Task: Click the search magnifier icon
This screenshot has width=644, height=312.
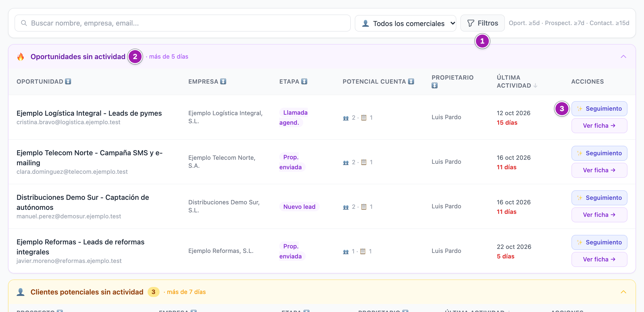Action: [x=24, y=23]
